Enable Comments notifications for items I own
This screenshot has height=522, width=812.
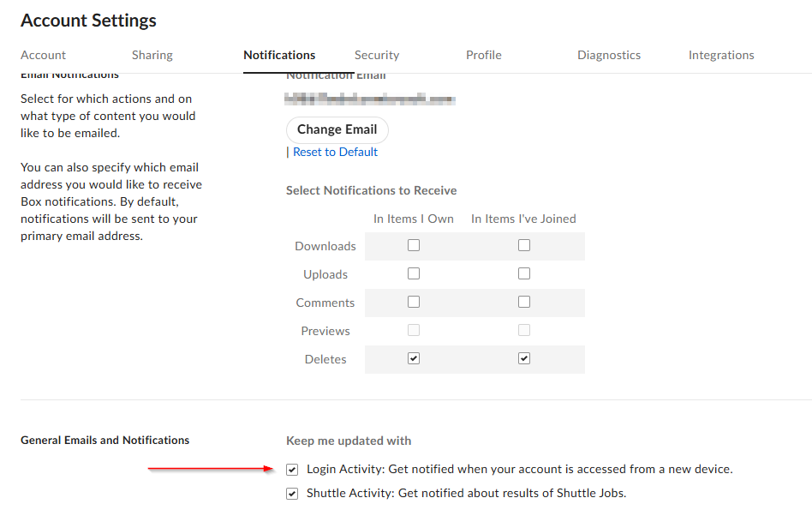[414, 302]
